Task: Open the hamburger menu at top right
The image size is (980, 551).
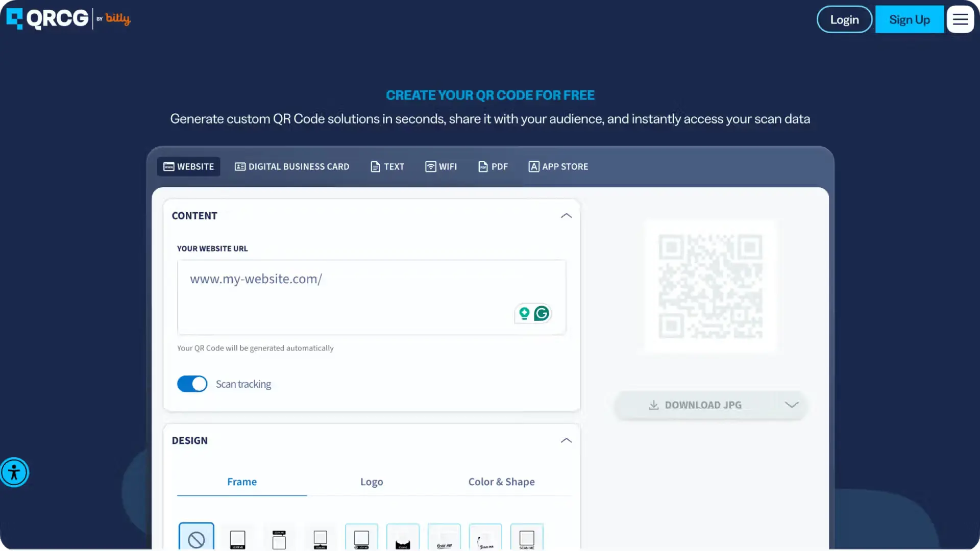Action: 960,19
